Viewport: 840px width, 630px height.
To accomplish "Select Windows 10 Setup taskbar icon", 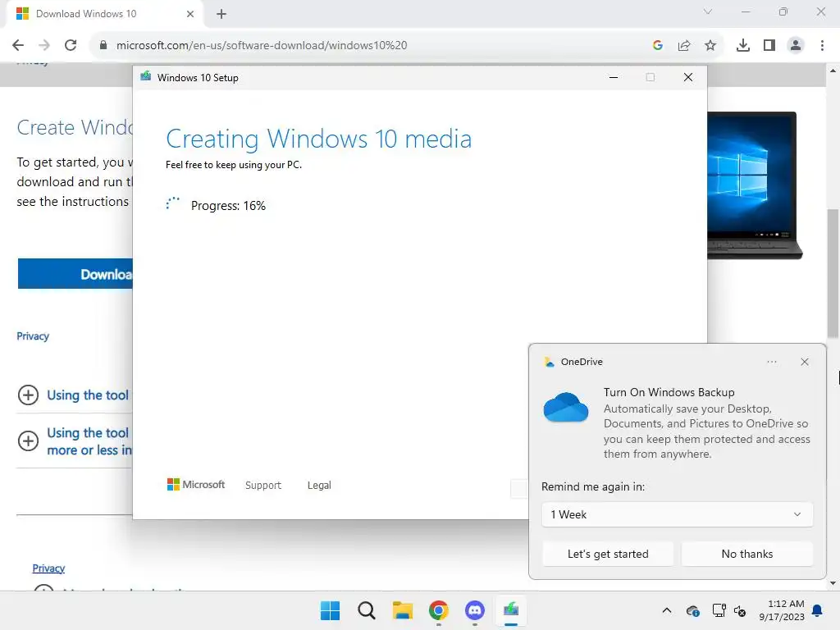I will [511, 610].
